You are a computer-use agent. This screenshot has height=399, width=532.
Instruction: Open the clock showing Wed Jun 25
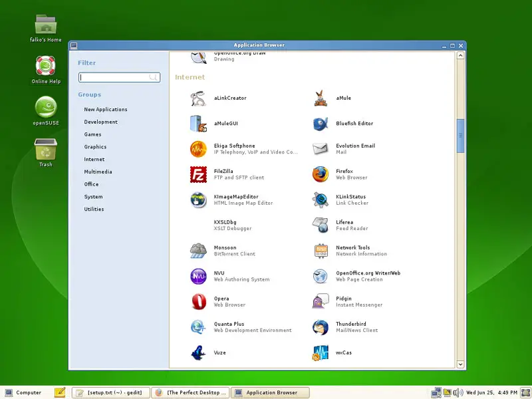coord(491,392)
